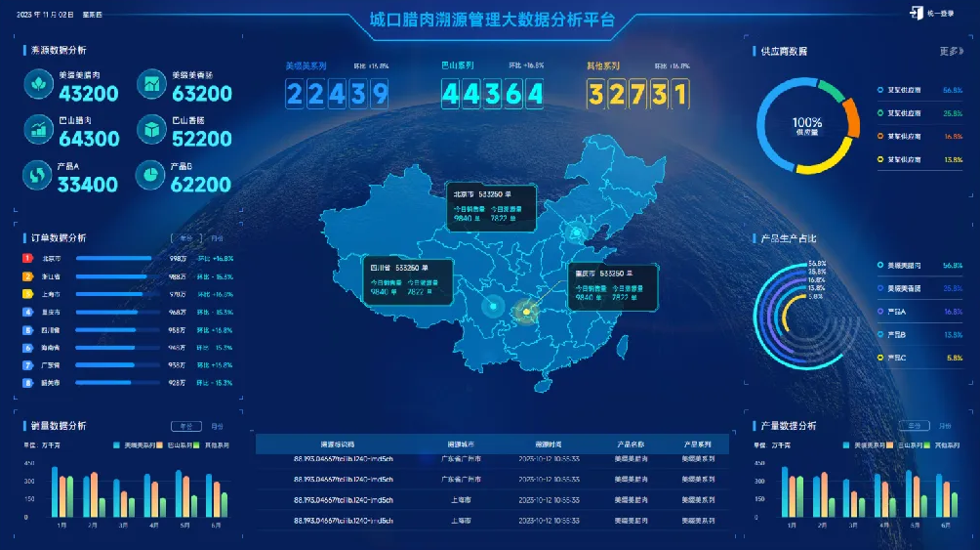Click the leaf icon beside 美滋美腊肉 43200
This screenshot has width=980, height=550.
point(39,84)
